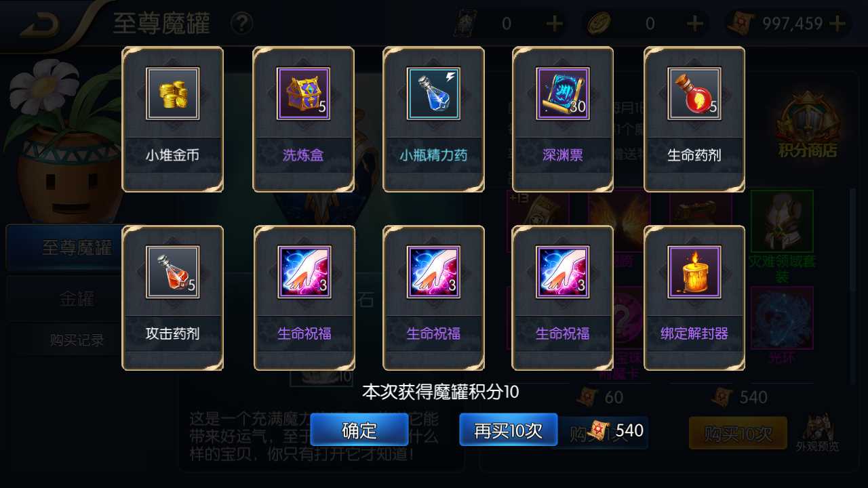Buy again with 再买10次 button
This screenshot has width=868, height=488.
pos(509,430)
